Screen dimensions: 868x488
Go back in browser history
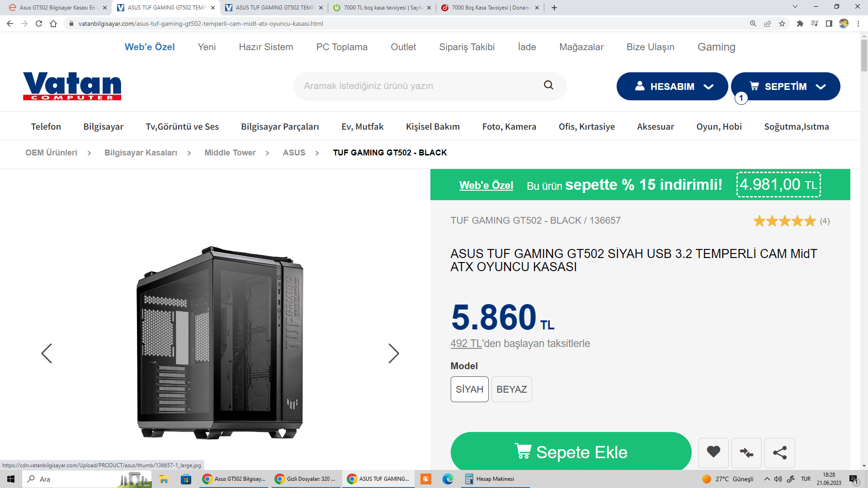pyautogui.click(x=10, y=23)
